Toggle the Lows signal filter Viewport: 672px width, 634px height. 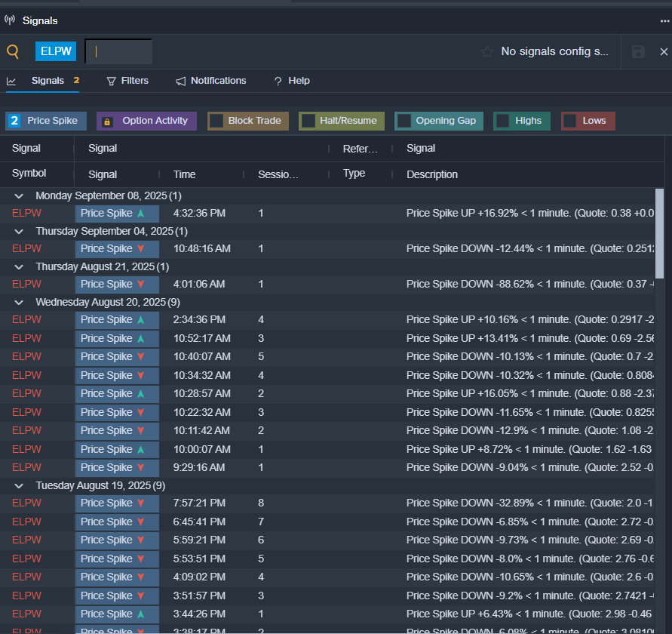570,121
